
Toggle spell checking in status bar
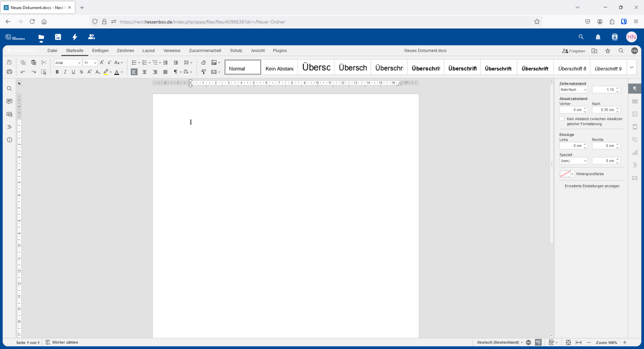pos(538,343)
